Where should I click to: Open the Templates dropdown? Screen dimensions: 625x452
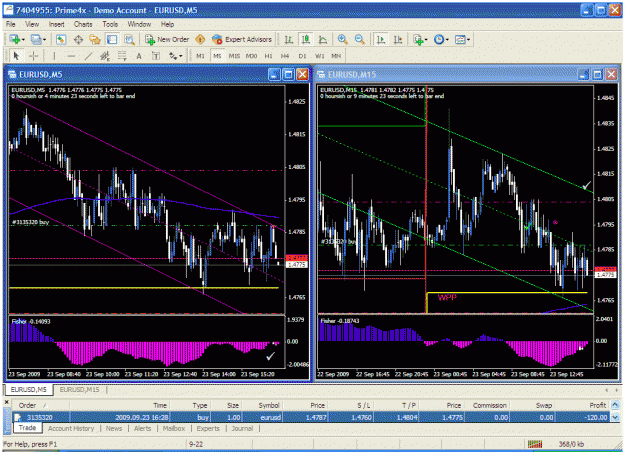tap(462, 39)
